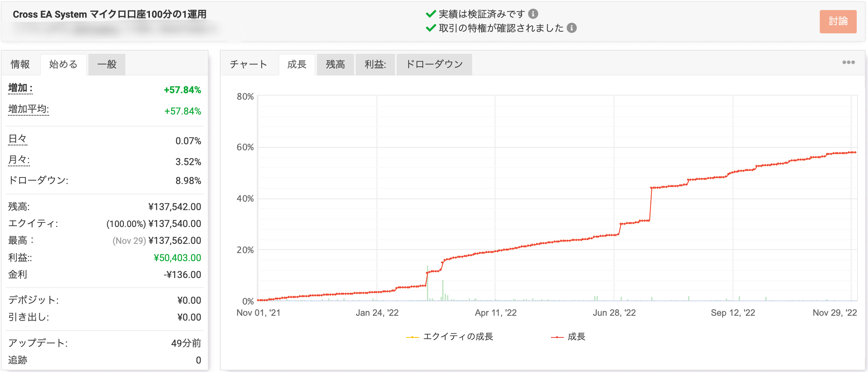Click the 60% y-axis label
The height and width of the screenshot is (372, 868).
[245, 147]
